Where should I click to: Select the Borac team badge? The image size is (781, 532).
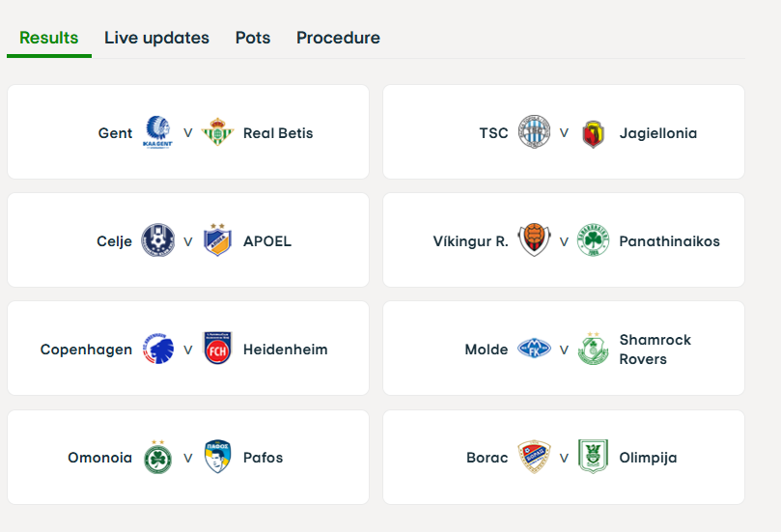[x=534, y=457]
